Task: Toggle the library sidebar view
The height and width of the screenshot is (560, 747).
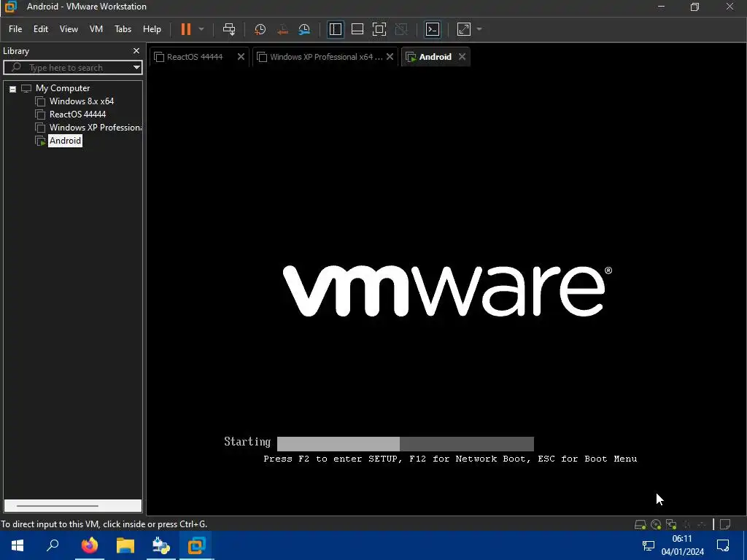Action: tap(336, 29)
